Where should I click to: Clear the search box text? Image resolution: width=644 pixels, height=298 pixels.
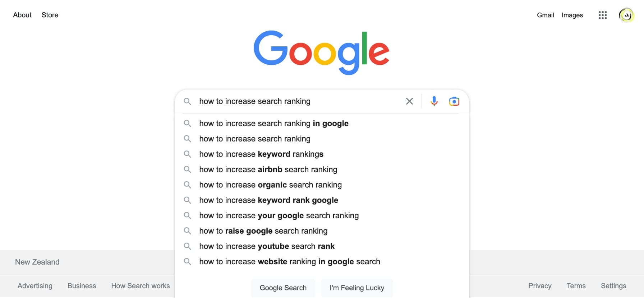[x=409, y=101]
